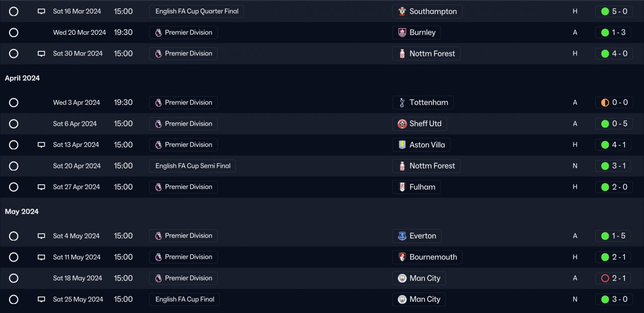Click the Premier Division tag for the Everton match
The height and width of the screenshot is (313, 644).
(x=183, y=236)
